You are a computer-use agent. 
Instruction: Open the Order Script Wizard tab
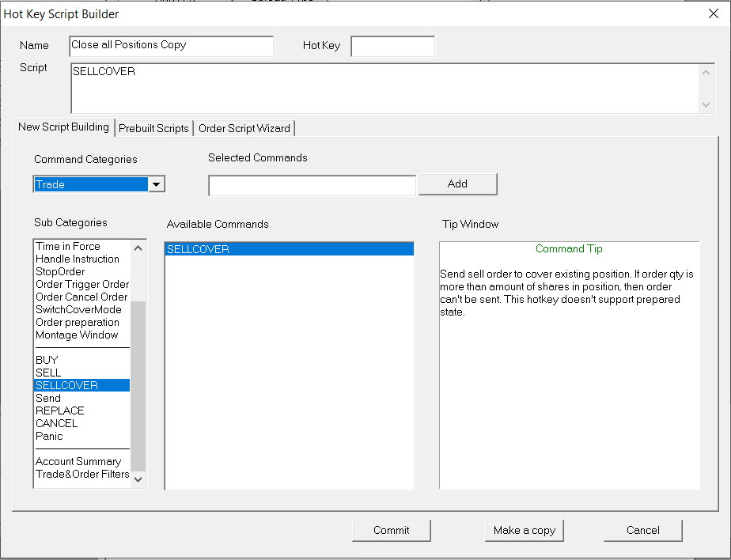[x=244, y=128]
